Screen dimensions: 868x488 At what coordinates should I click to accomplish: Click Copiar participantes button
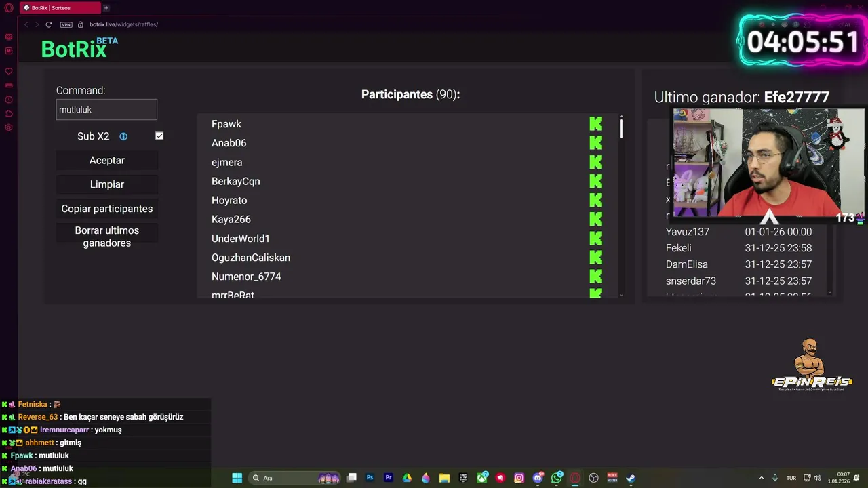(107, 209)
